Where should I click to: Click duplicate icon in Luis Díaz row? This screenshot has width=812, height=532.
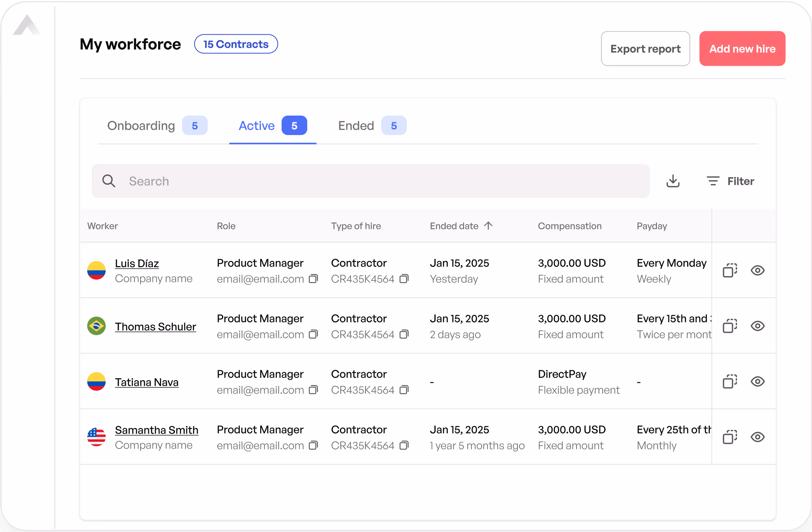[x=730, y=270]
